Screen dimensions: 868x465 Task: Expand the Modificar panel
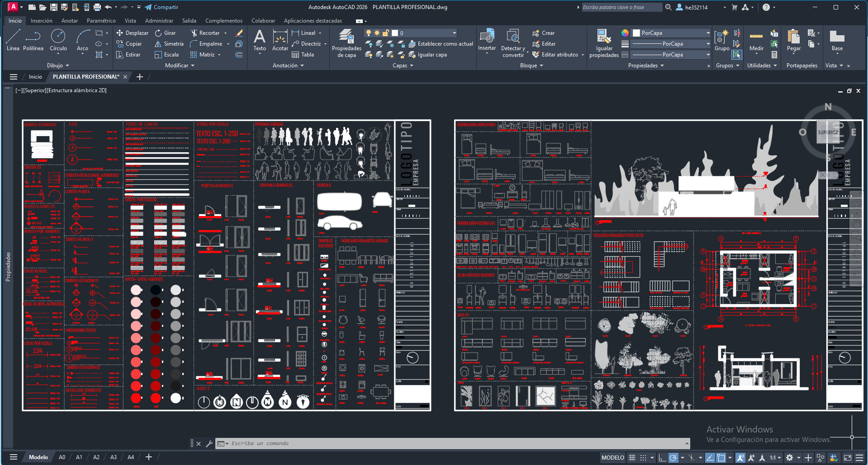(180, 66)
